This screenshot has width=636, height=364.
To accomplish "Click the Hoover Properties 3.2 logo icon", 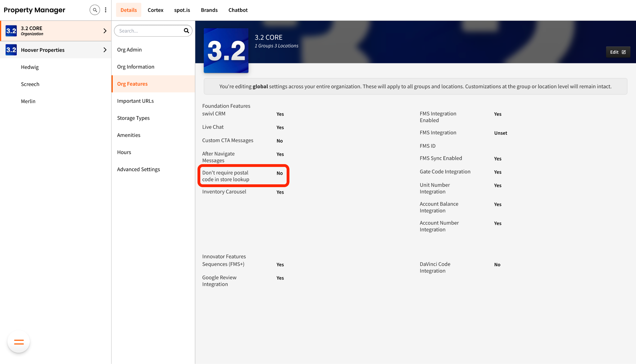I will pyautogui.click(x=11, y=50).
